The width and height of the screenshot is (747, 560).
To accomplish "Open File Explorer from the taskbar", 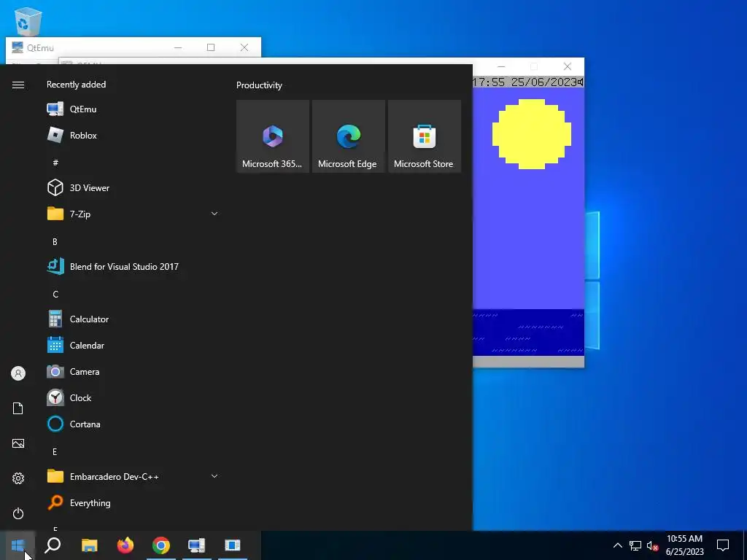I will 89,545.
